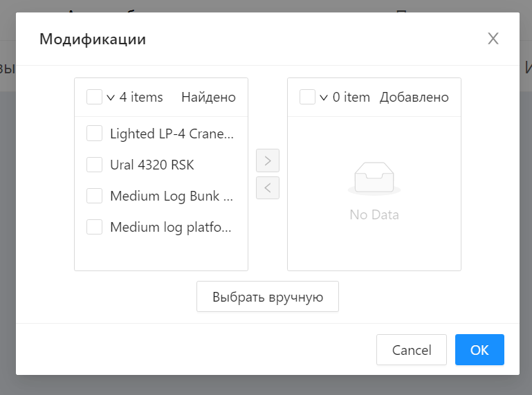Select the Medium Log Bunk ... item text
Viewport: 532px width, 395px height.
click(x=172, y=196)
